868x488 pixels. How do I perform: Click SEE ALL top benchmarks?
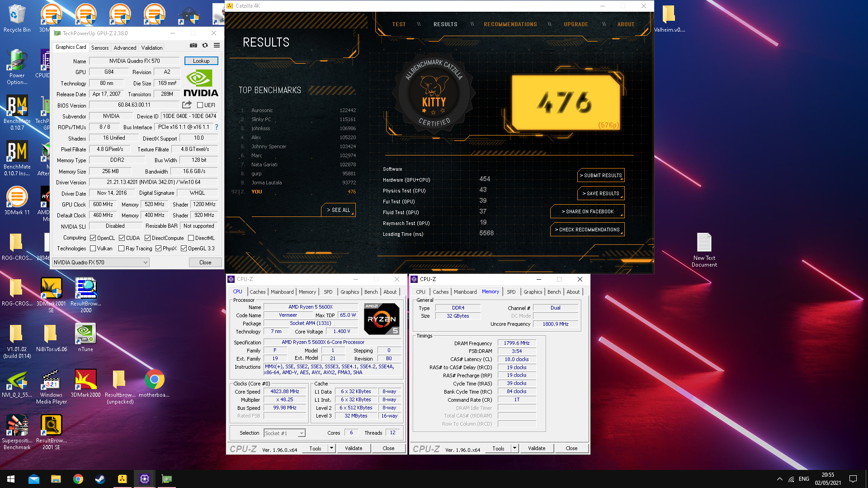339,210
